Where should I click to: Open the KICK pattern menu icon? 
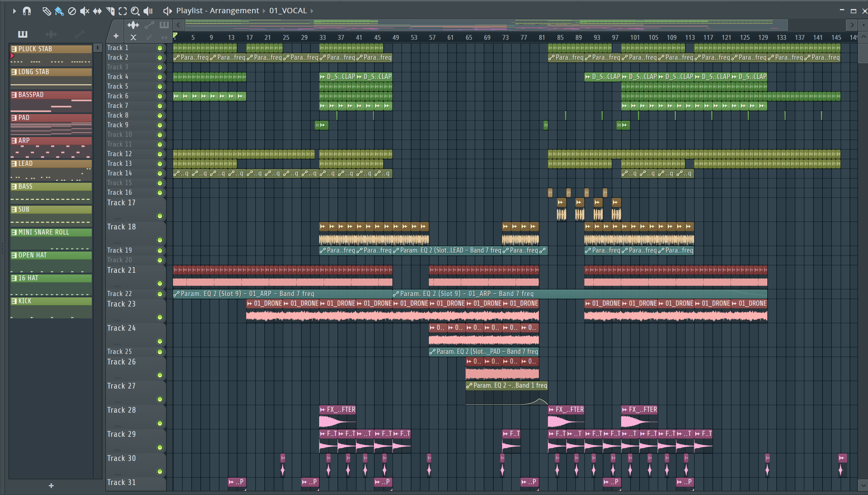click(x=14, y=301)
